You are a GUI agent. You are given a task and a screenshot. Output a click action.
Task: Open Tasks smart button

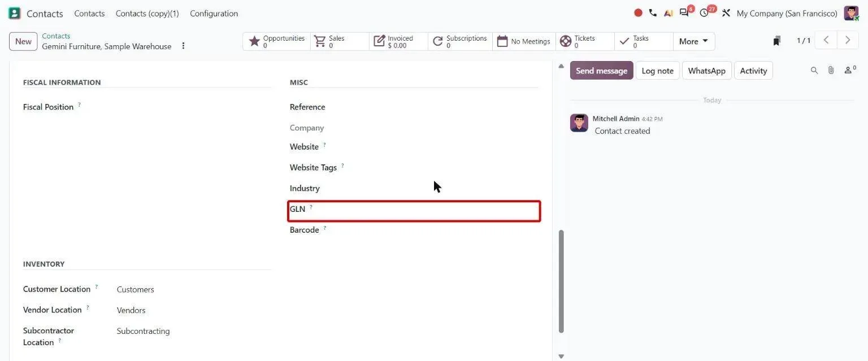click(x=644, y=41)
